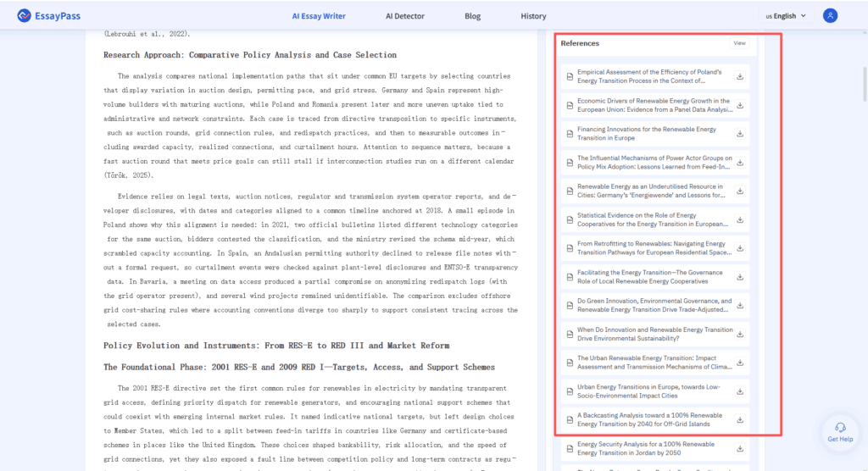Click document icon beside From Retrofitting to Renewables

[570, 248]
